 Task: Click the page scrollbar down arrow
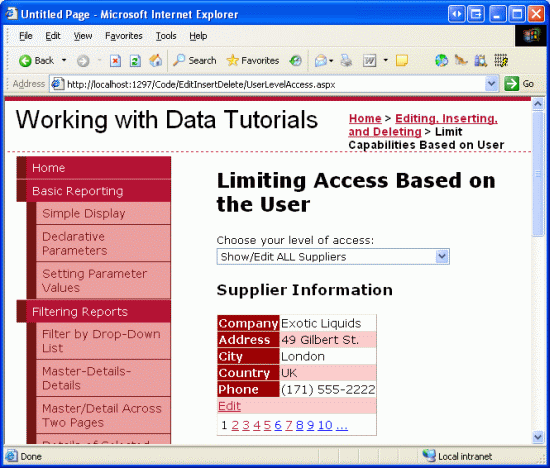[538, 437]
